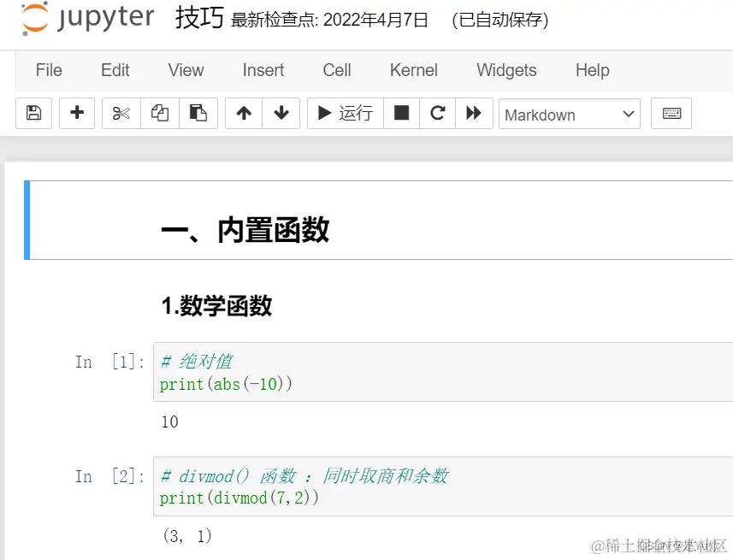Run the cell with 运行 button
Screen dimensions: 733x560
click(x=346, y=113)
